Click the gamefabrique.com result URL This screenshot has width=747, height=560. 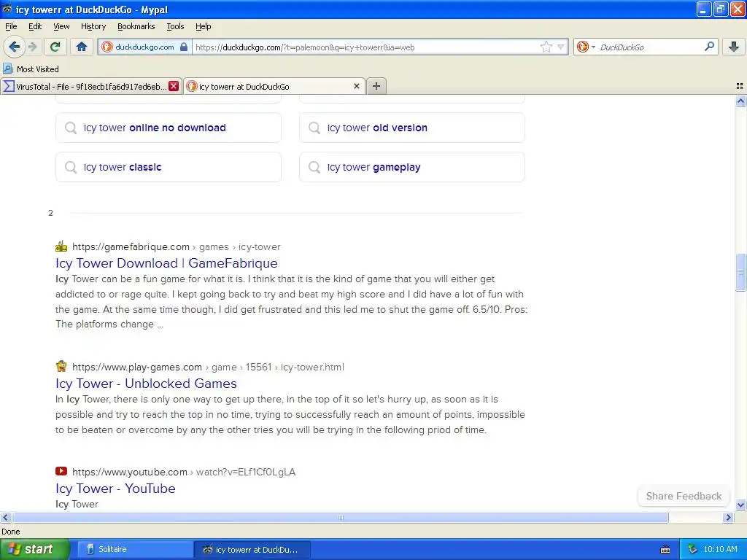[x=177, y=246]
